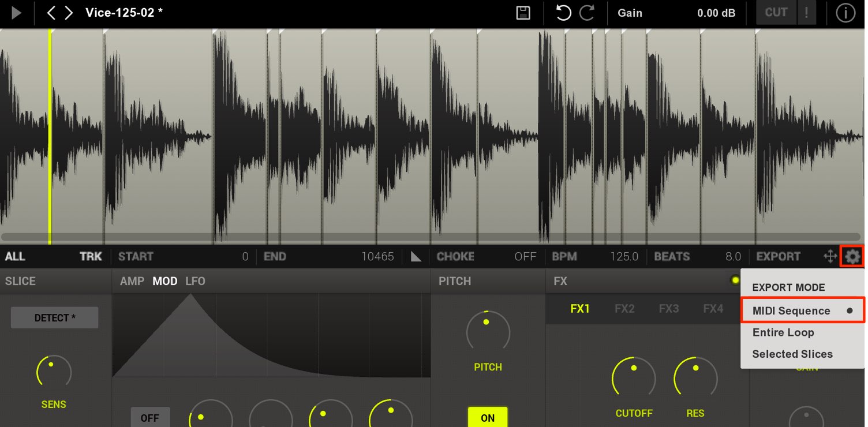Screen dimensions: 868x427
Task: Select the MIDI Sequence export mode
Action: point(803,310)
